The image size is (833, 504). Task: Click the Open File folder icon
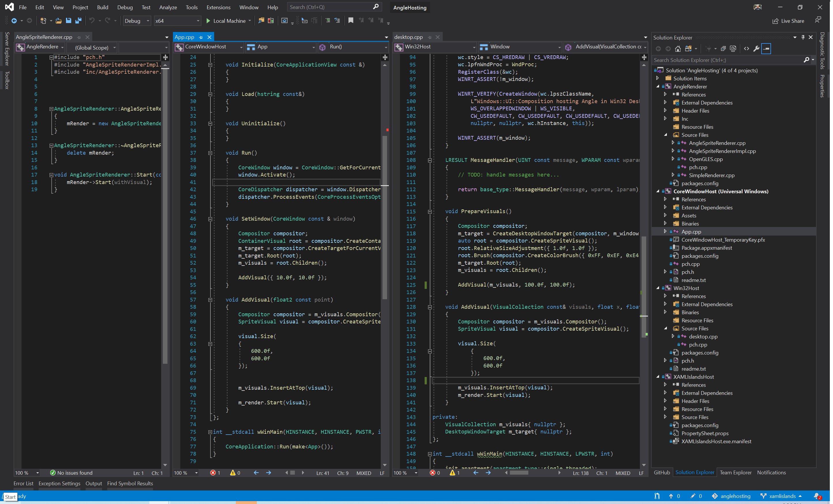click(x=59, y=21)
